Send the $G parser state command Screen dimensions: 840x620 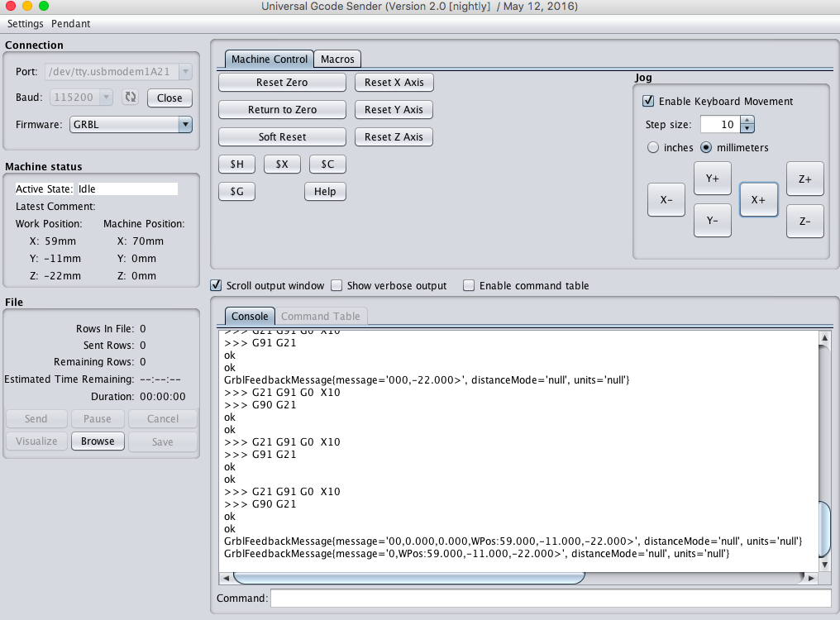(x=236, y=191)
